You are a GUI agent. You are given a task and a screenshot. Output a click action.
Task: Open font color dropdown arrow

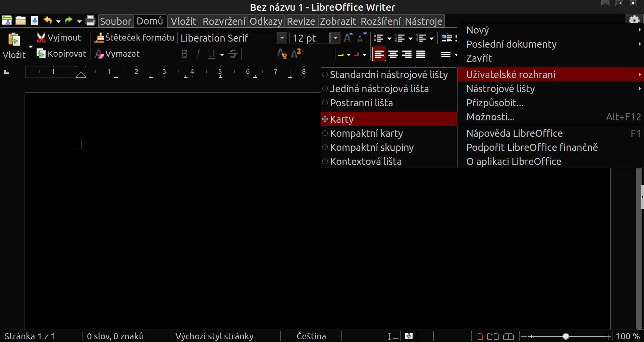point(365,54)
